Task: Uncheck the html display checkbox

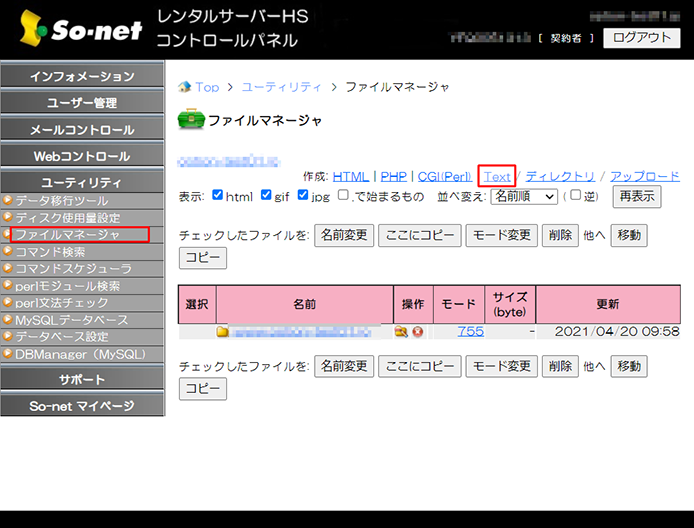Action: (x=218, y=196)
